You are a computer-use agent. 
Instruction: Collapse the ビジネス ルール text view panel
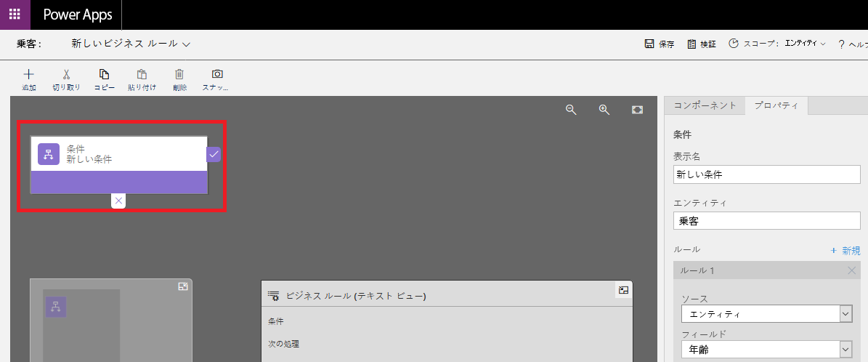click(x=623, y=289)
